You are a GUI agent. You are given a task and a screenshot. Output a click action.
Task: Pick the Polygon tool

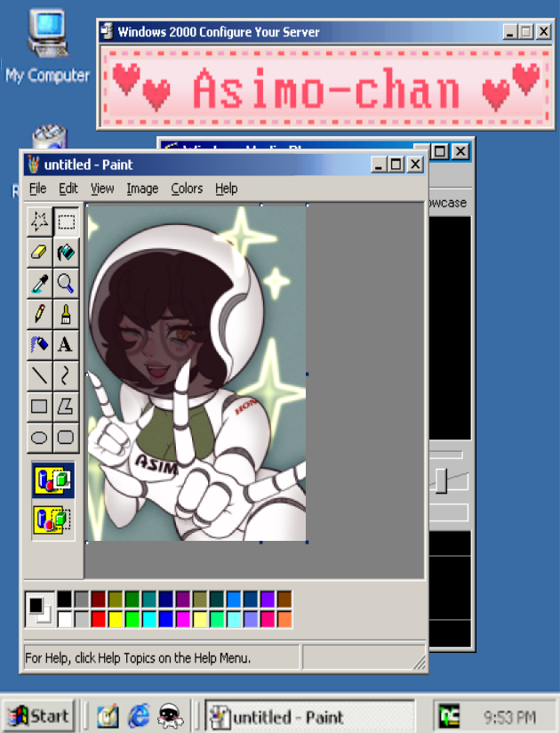[66, 407]
